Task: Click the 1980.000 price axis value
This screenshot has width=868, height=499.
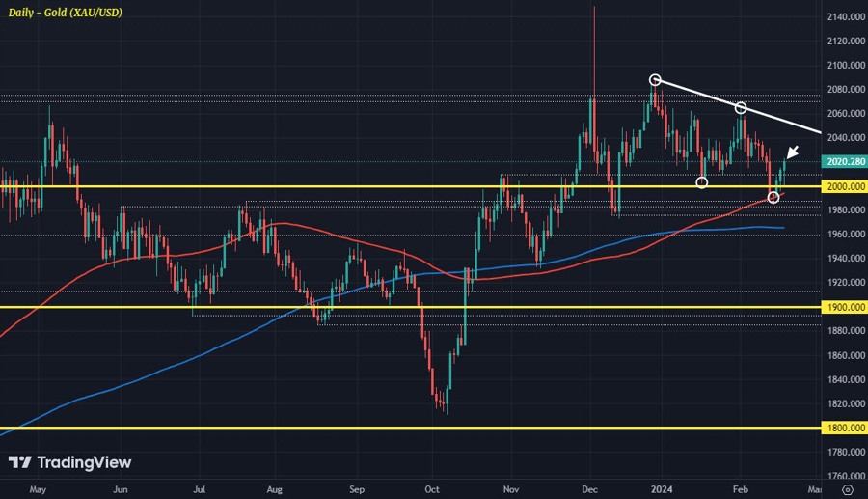Action: 846,209
